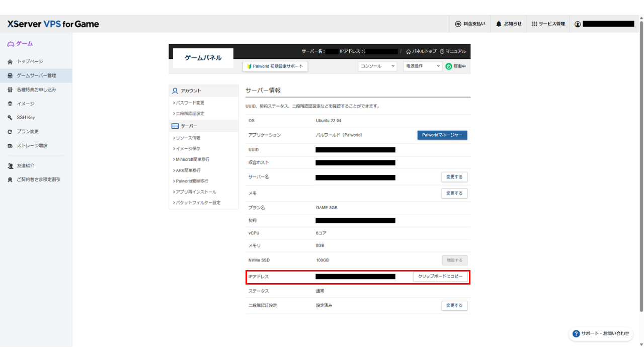The height and width of the screenshot is (362, 644).
Task: Click 変更する button for 二段階認証設定
Action: pos(454,306)
